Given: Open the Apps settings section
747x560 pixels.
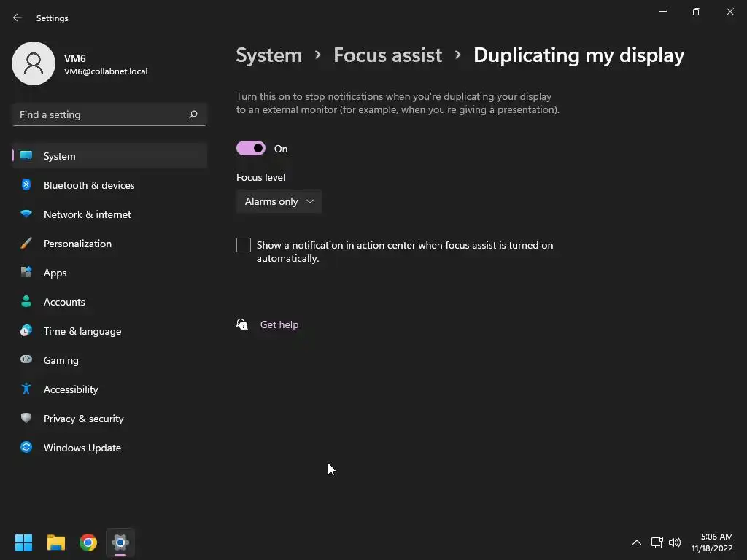Looking at the screenshot, I should [55, 273].
